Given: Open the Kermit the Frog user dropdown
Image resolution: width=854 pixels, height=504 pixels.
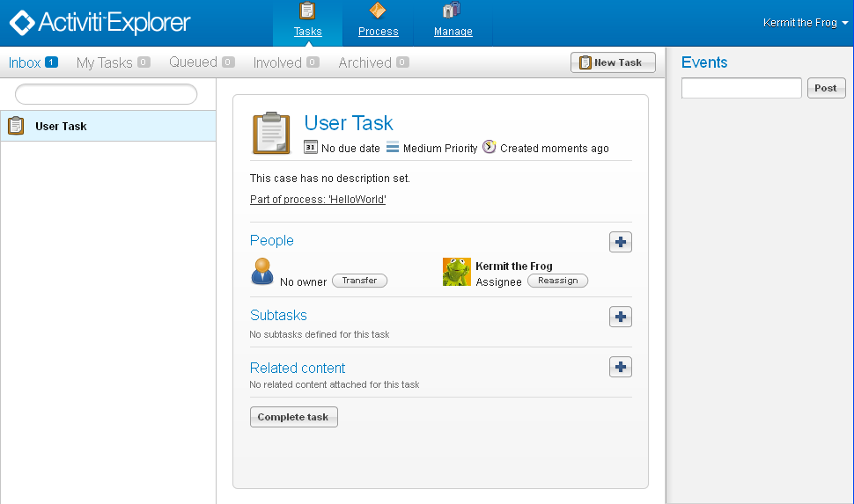Looking at the screenshot, I should pos(806,23).
